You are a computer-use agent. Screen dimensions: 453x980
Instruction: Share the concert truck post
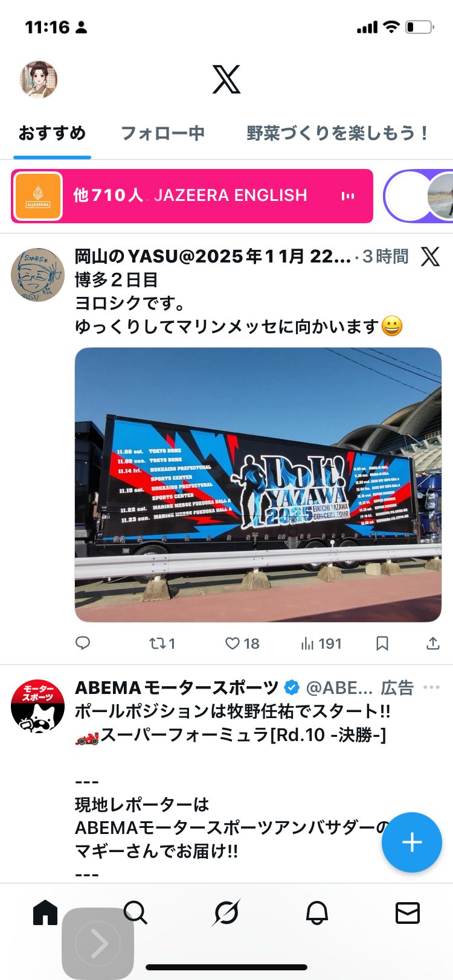coord(432,643)
